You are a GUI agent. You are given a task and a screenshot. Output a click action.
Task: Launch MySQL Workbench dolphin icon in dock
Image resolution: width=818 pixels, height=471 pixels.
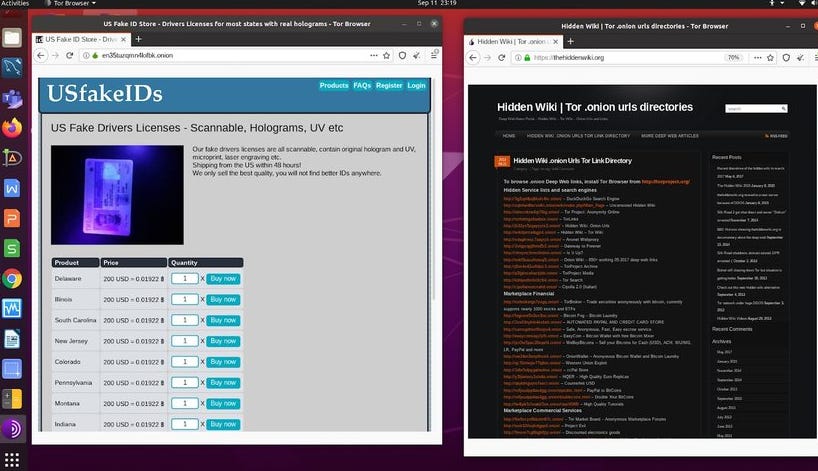11,67
